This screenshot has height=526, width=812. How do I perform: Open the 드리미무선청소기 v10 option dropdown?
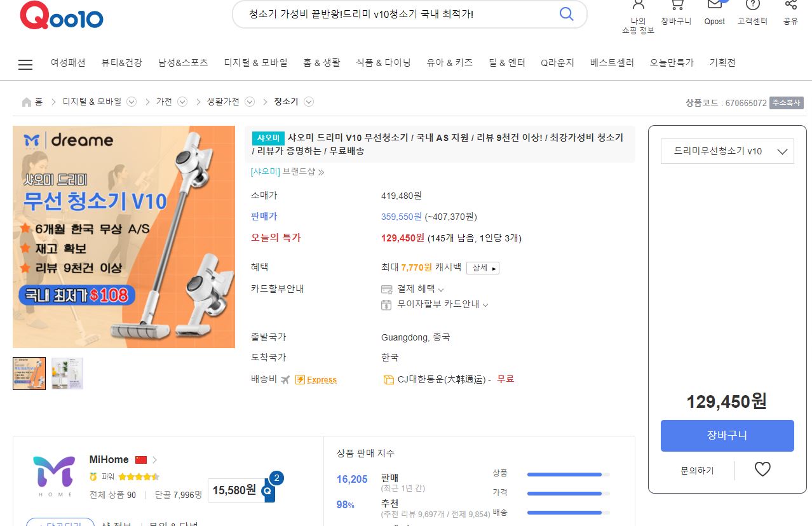click(727, 151)
